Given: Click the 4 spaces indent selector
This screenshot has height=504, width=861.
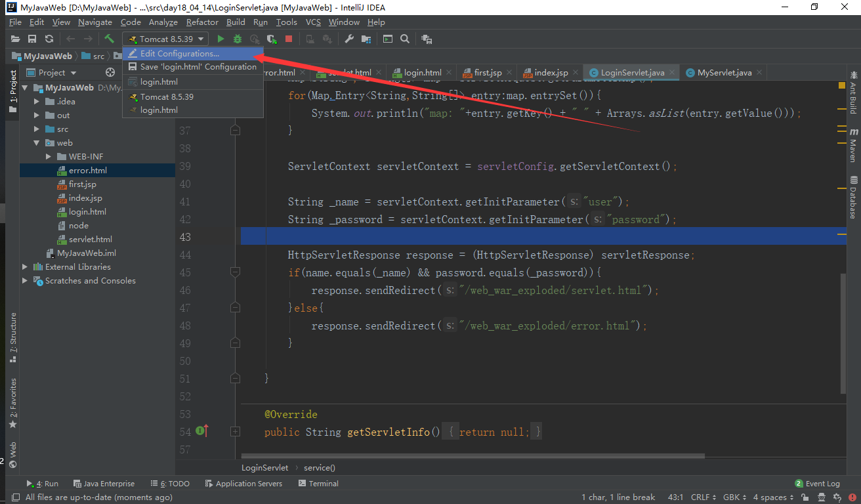Looking at the screenshot, I should 774,497.
